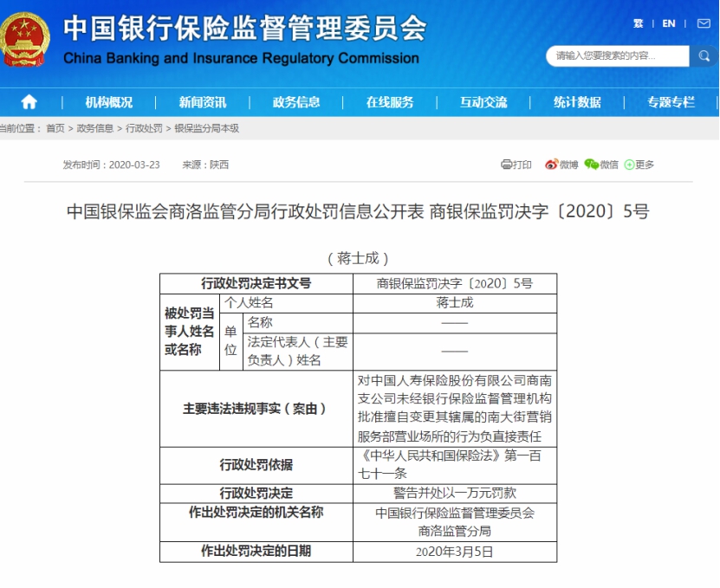720x588 pixels.
Task: Open more sharing options (更多)
Action: click(639, 165)
